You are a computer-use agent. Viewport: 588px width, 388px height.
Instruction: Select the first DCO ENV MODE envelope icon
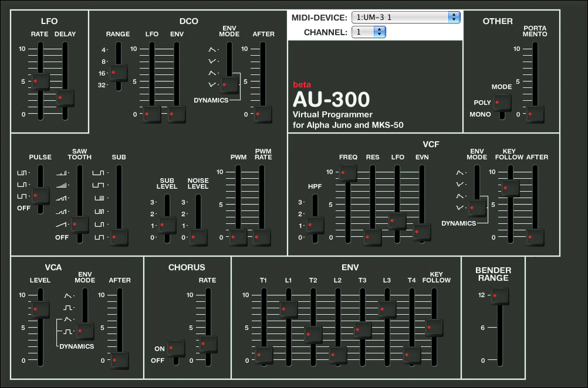click(212, 49)
